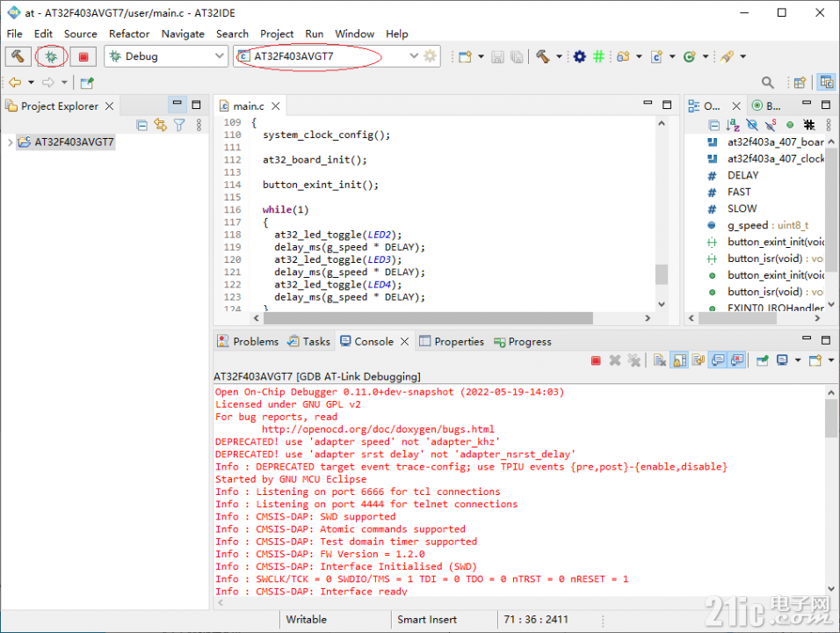Click the new C/C++ project toolbar icon
The width and height of the screenshot is (840, 633).
[x=622, y=57]
